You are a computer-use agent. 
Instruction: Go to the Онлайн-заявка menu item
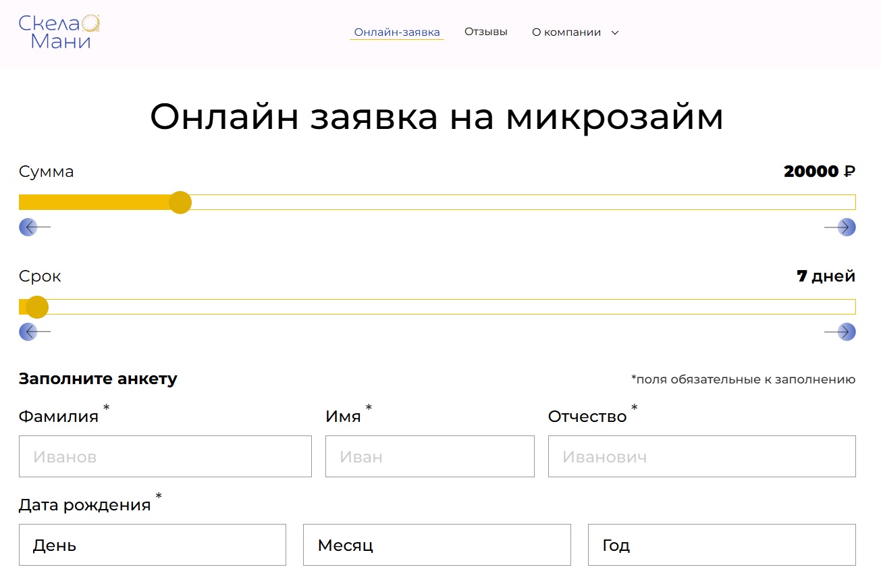point(397,32)
